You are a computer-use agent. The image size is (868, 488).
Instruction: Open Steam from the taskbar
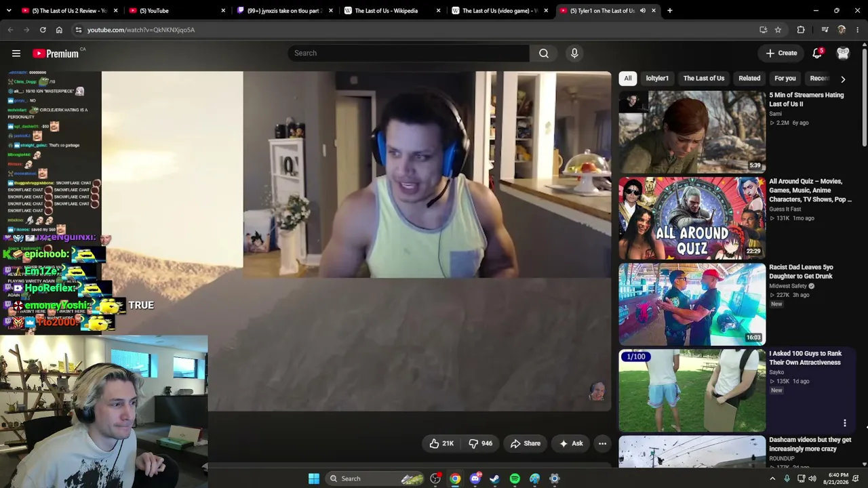[x=495, y=479]
